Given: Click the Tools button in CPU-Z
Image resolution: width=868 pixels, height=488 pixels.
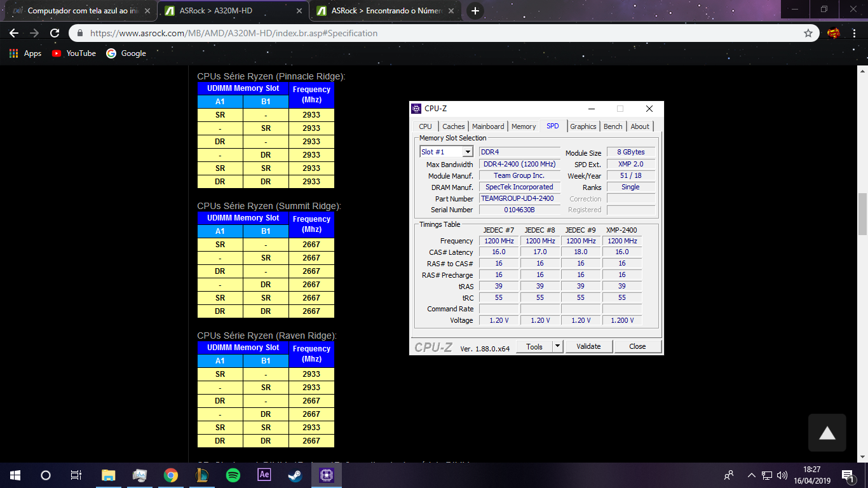Looking at the screenshot, I should 534,346.
